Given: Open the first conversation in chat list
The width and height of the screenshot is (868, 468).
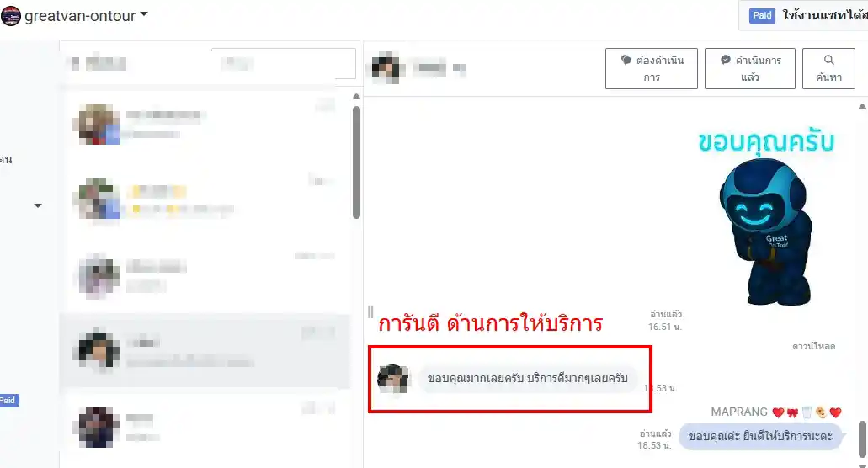Looking at the screenshot, I should coord(205,124).
